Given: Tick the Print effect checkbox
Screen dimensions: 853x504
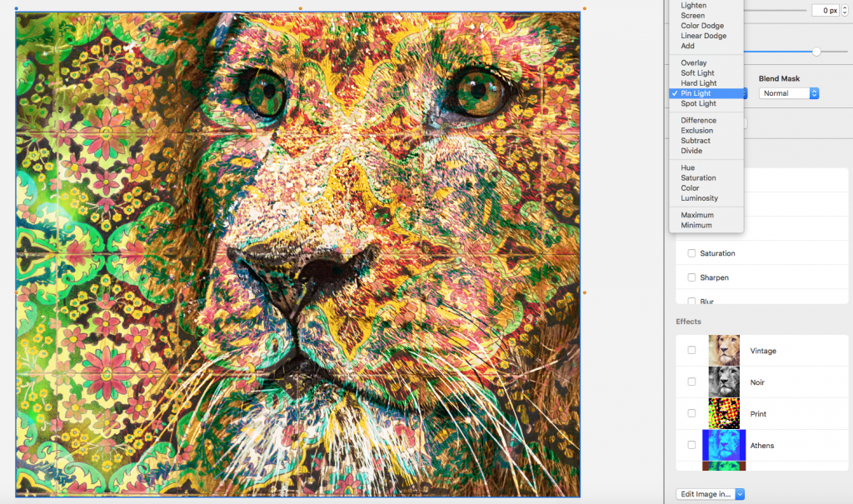Looking at the screenshot, I should (x=691, y=413).
